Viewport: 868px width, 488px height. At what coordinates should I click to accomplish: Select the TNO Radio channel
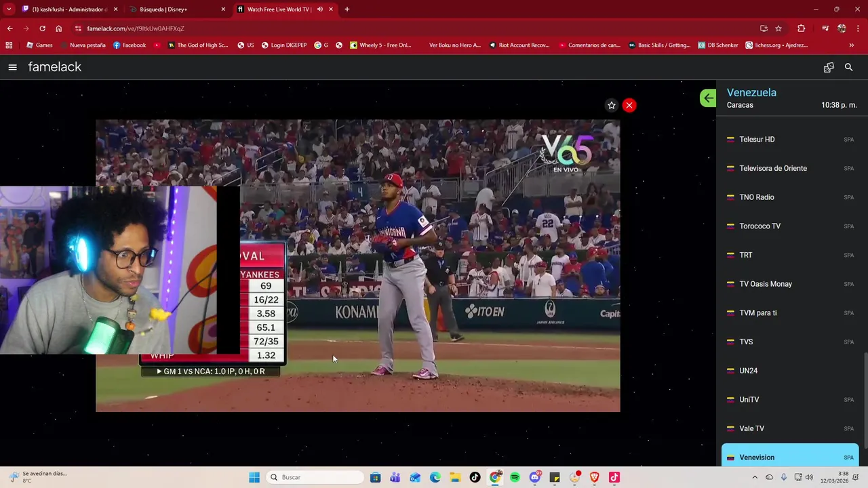coord(790,197)
